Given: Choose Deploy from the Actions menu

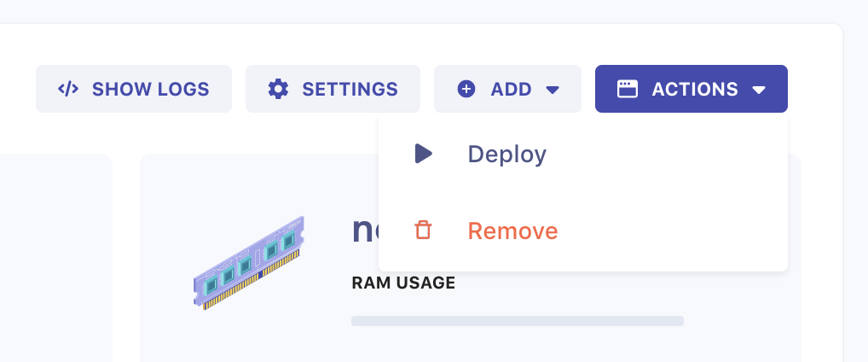Looking at the screenshot, I should point(506,154).
